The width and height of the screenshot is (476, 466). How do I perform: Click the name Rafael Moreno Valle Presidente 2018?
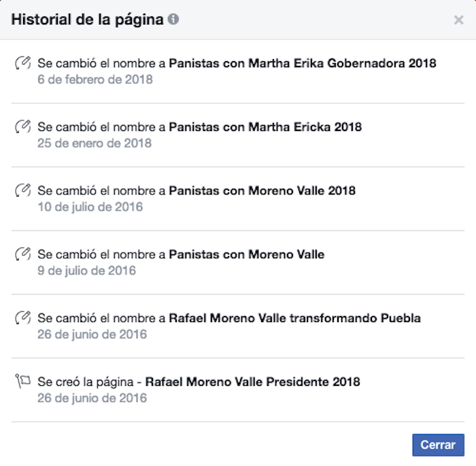pos(253,382)
